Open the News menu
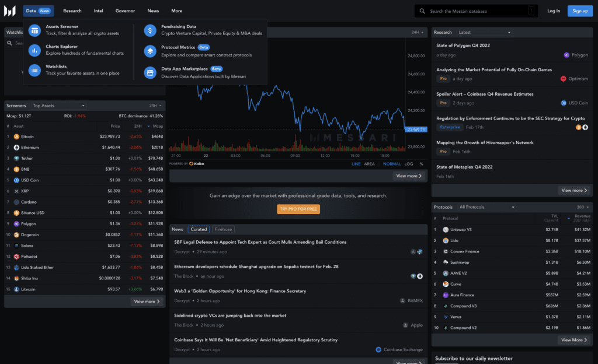598x364 pixels. (153, 11)
